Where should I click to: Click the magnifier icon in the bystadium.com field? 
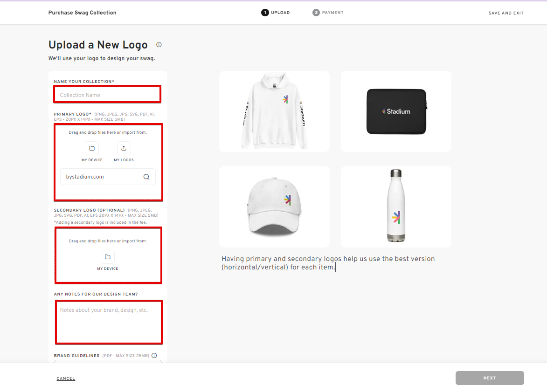coord(146,177)
